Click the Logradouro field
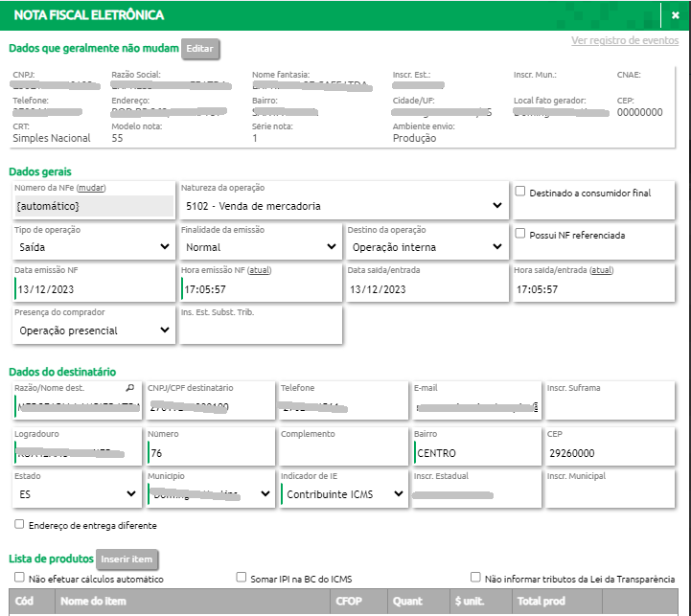 [77, 453]
